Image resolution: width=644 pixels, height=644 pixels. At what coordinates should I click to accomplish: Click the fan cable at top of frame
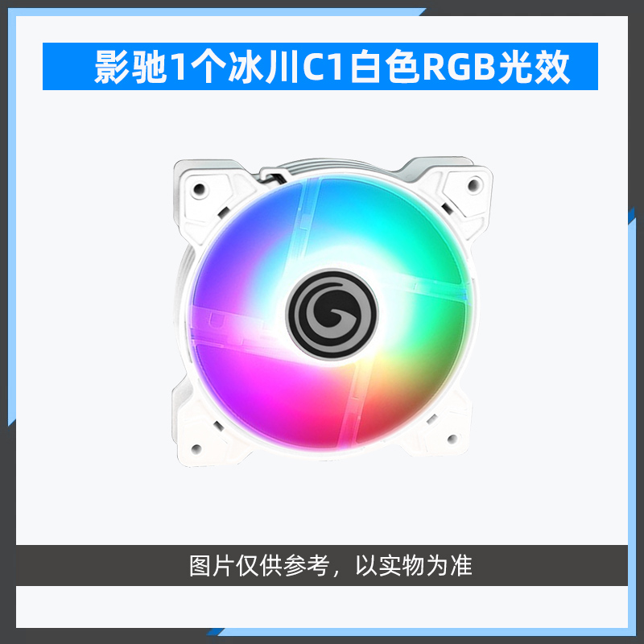(272, 175)
